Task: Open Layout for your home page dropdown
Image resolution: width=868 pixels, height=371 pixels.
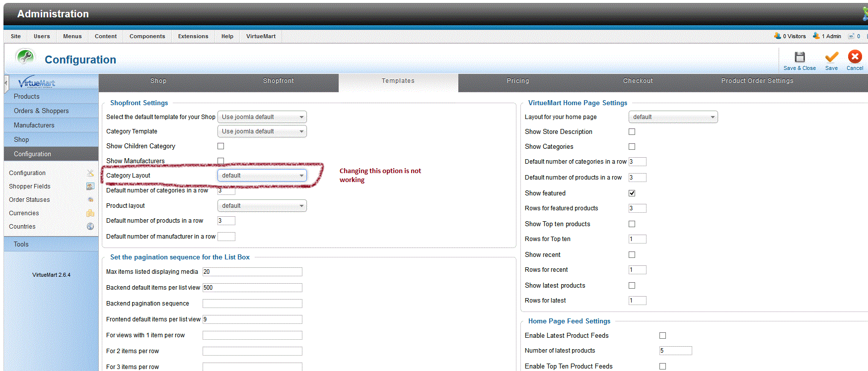Action: point(673,117)
